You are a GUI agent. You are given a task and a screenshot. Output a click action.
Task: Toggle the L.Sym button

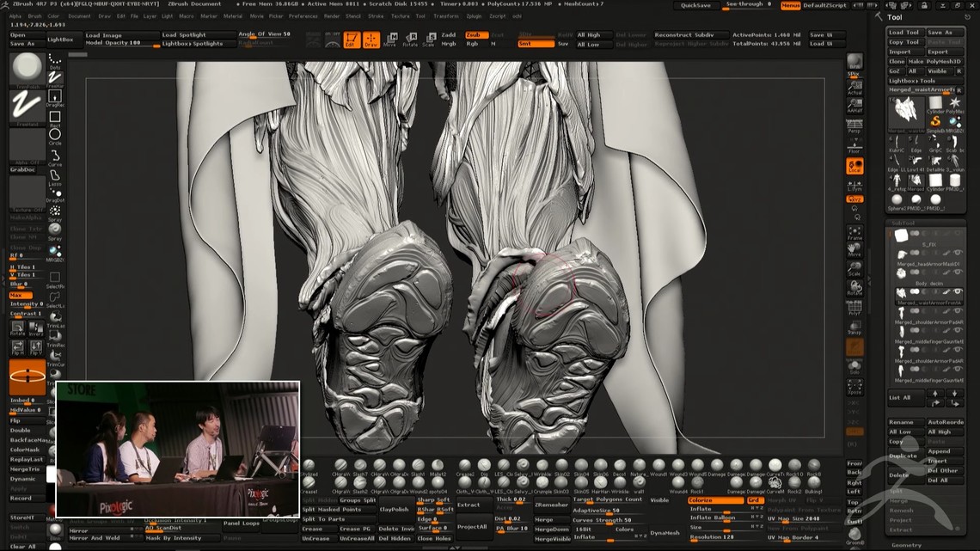pos(854,187)
